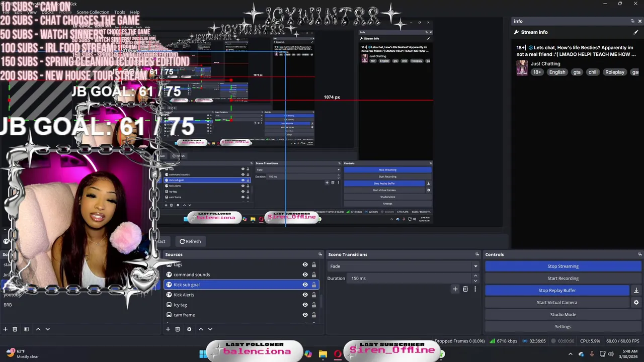Add configurable transition plus icon
Image resolution: width=644 pixels, height=362 pixels.
(x=455, y=289)
